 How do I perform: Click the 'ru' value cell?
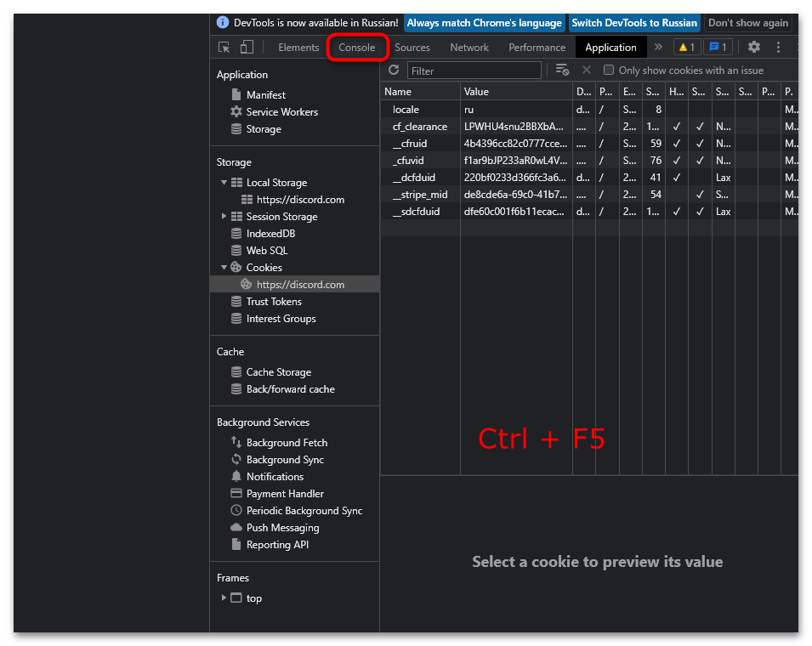(x=516, y=109)
